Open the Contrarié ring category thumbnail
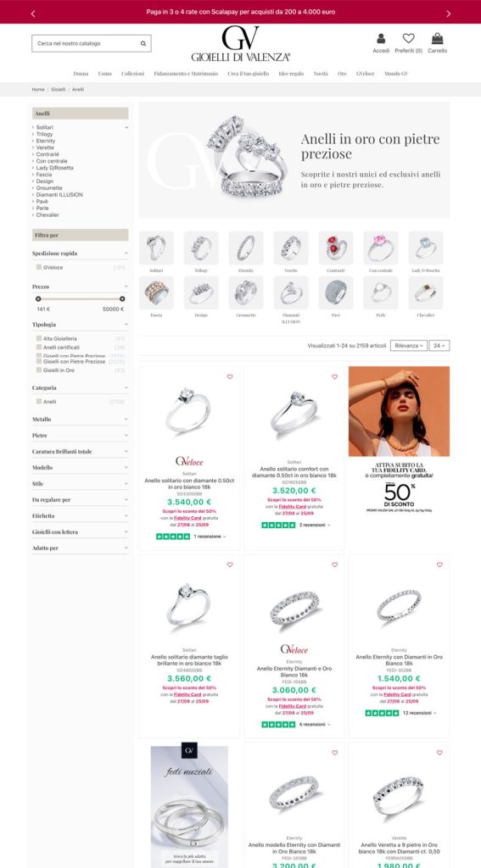The width and height of the screenshot is (481, 868). [x=336, y=248]
